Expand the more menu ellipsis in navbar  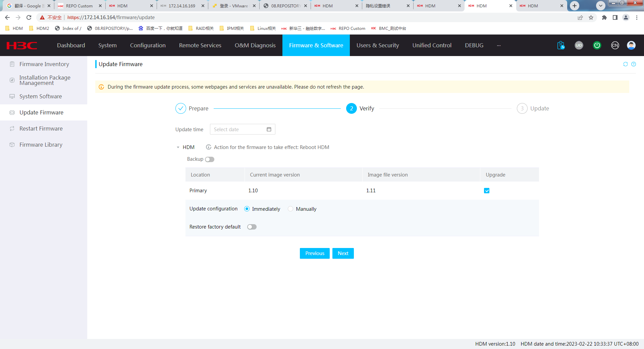pos(499,45)
